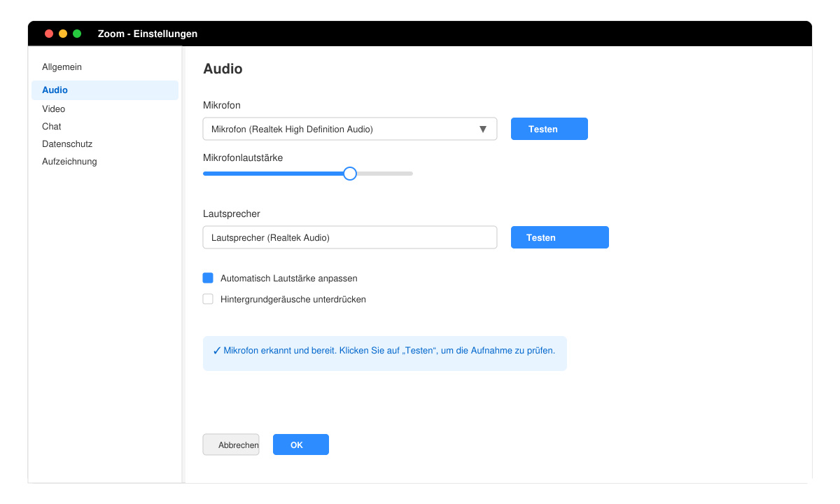Image resolution: width=840 pixels, height=504 pixels.
Task: Uncheck Automatisch Lautstärke anpassen
Action: click(x=208, y=278)
